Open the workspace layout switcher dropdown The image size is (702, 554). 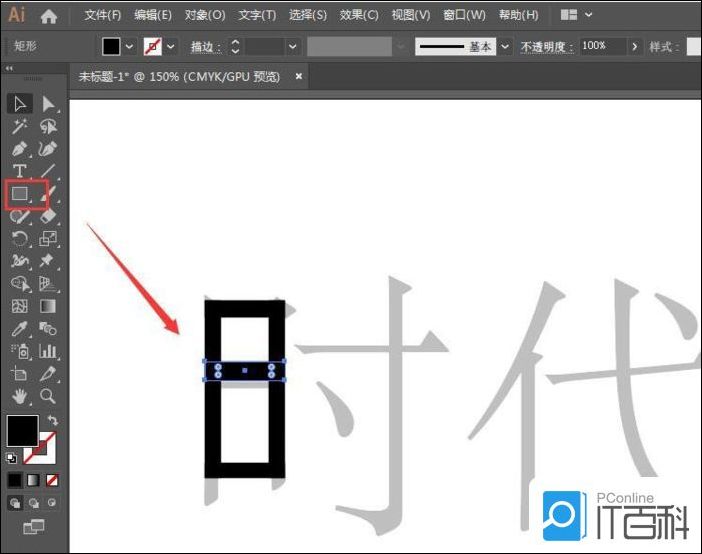click(x=577, y=15)
